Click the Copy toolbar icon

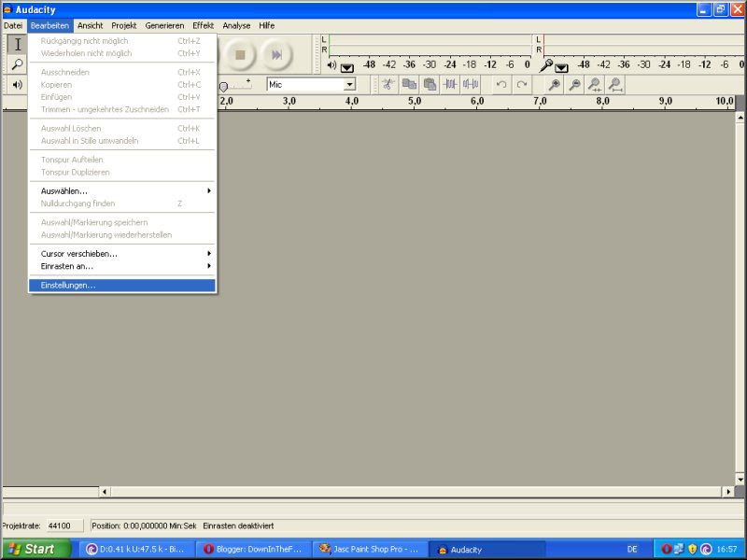409,85
